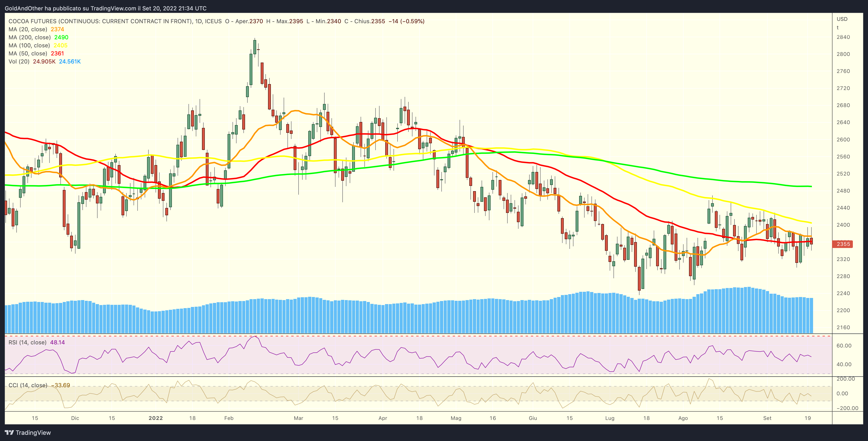Viewport: 868px width, 441px height.
Task: Click the COCOA FUTURES chart title
Action: point(115,21)
